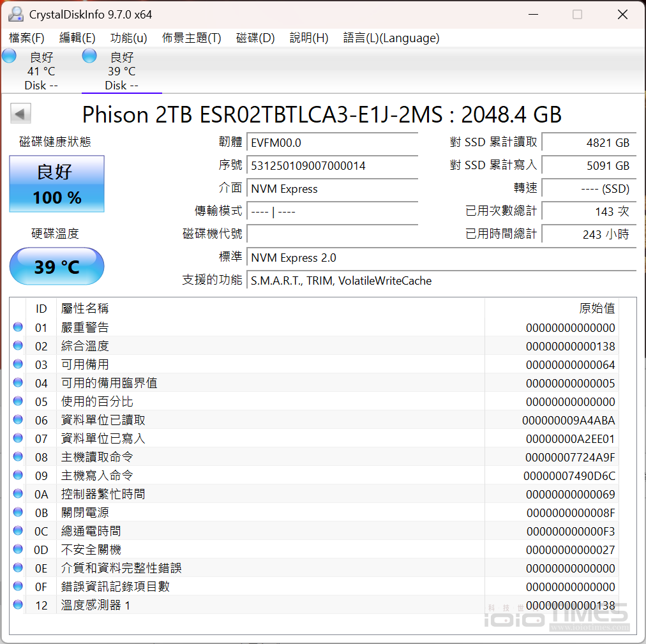Click the firmware field EVFM00.0
This screenshot has height=644, width=646.
pos(333,142)
